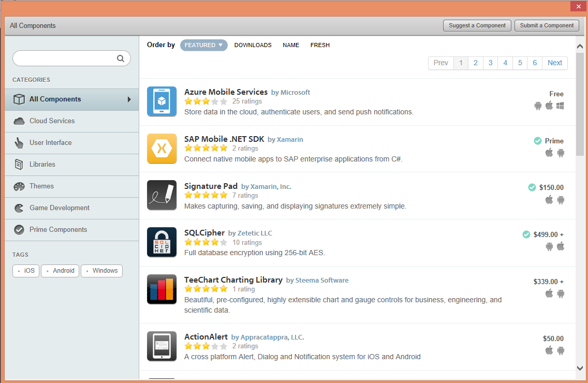The height and width of the screenshot is (383, 588).
Task: Go to results page 2
Action: (476, 63)
